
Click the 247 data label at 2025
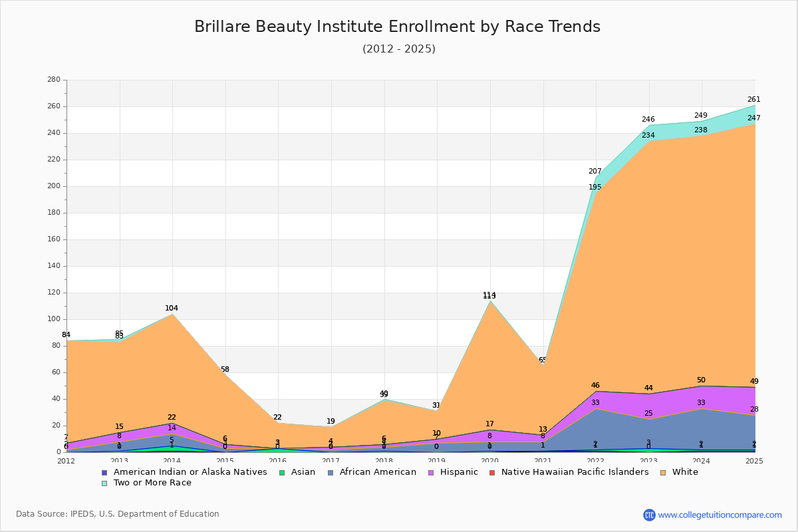[753, 118]
